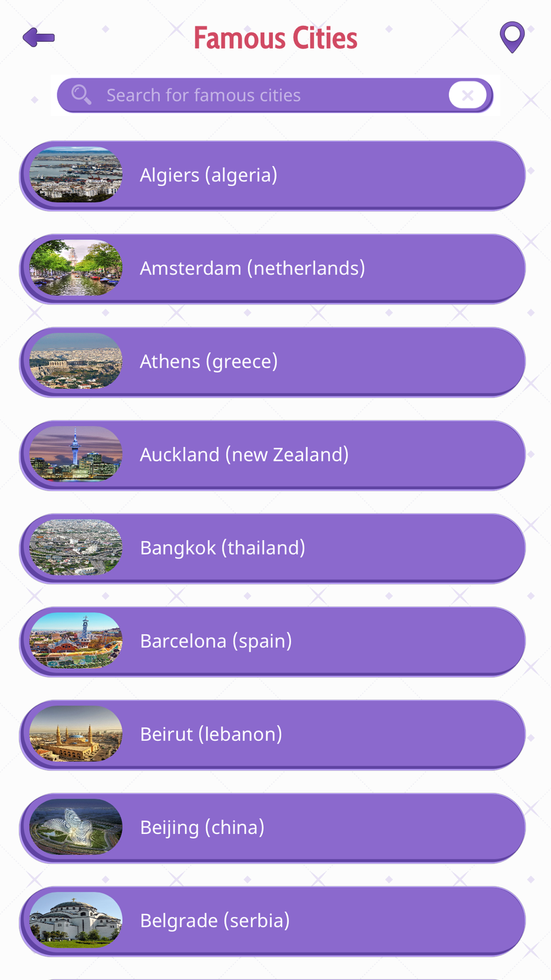
Task: Tap the purple back arrow icon
Action: point(39,37)
